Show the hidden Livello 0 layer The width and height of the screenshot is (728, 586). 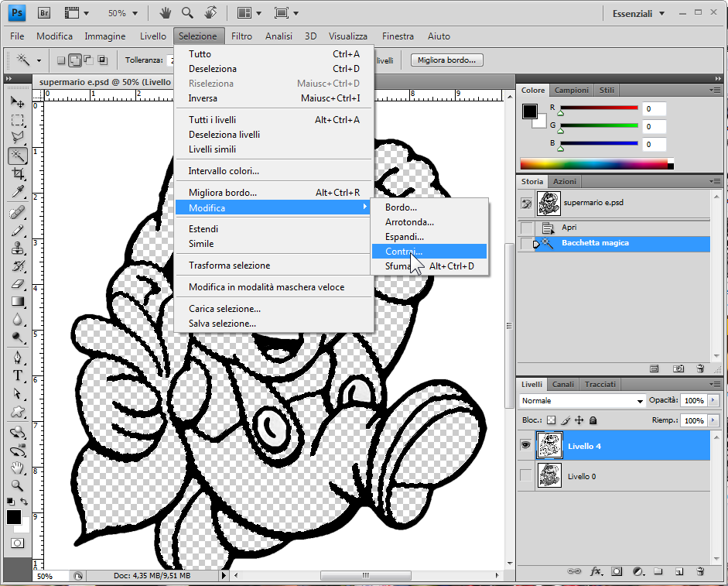(x=525, y=475)
